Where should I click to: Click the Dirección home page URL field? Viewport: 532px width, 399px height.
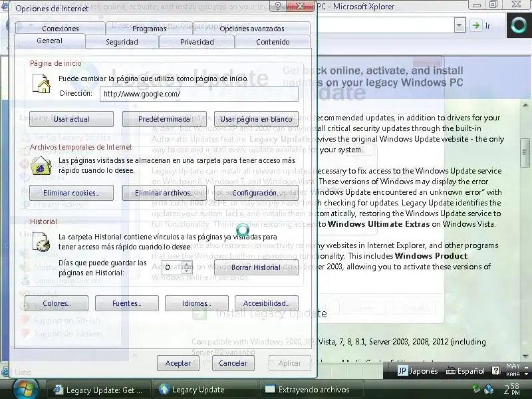tap(199, 94)
